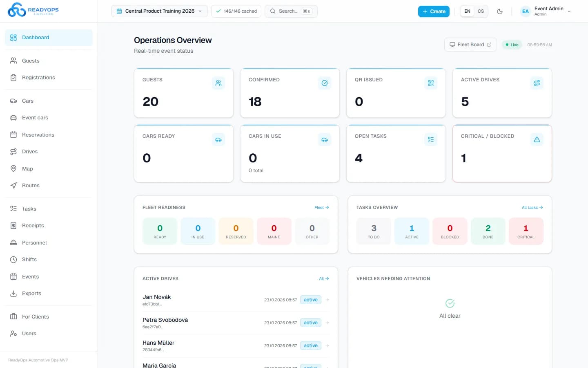Click the Shifts clock icon
Screen dimensions: 588x368
click(13, 260)
